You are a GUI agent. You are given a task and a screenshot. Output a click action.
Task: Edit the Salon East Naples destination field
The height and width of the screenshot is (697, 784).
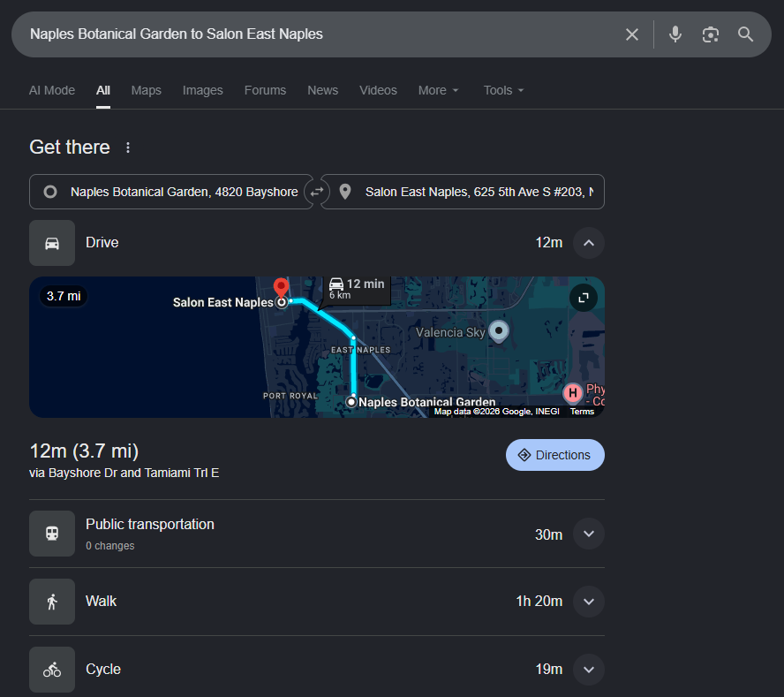pyautogui.click(x=463, y=192)
